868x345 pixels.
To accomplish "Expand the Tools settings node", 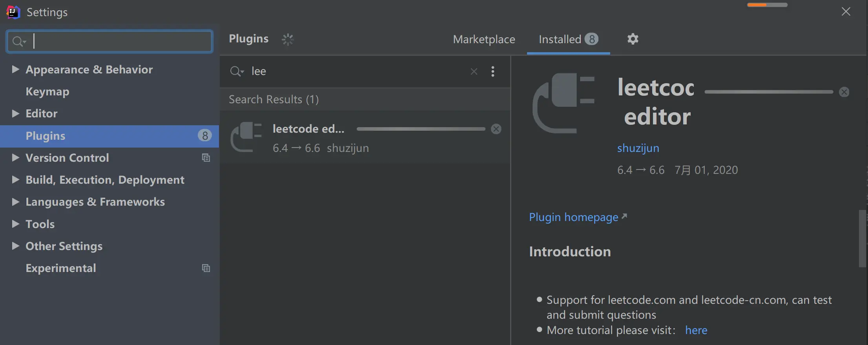I will coord(15,224).
